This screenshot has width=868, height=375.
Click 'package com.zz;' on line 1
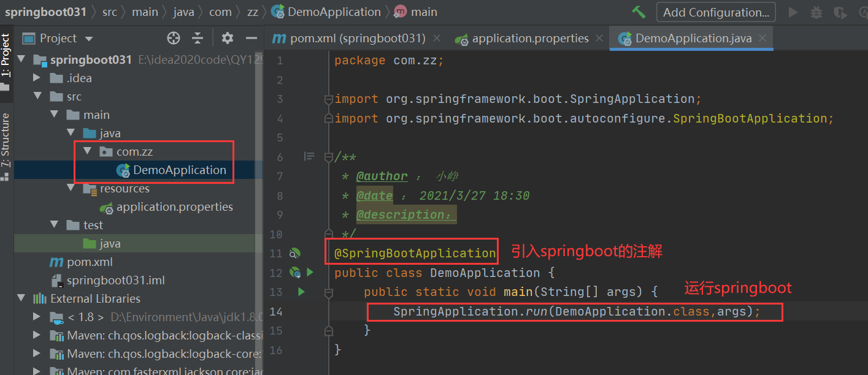(389, 60)
